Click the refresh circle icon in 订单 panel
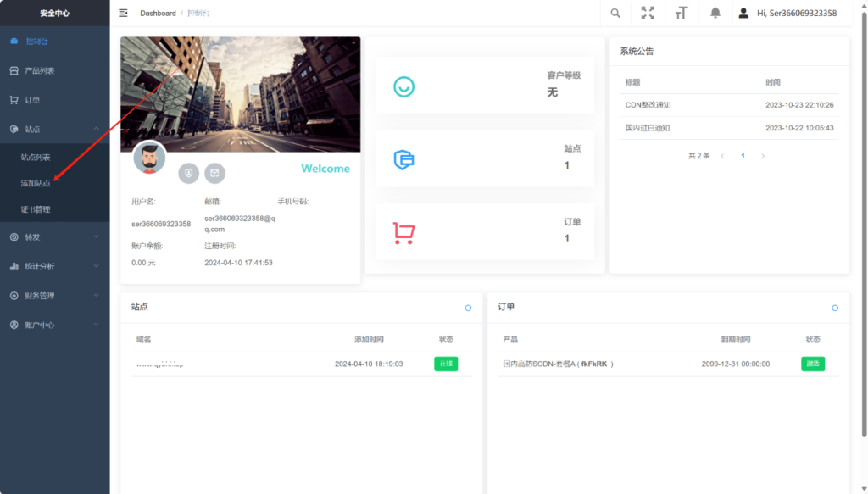Viewport: 868px width, 494px height. click(835, 308)
